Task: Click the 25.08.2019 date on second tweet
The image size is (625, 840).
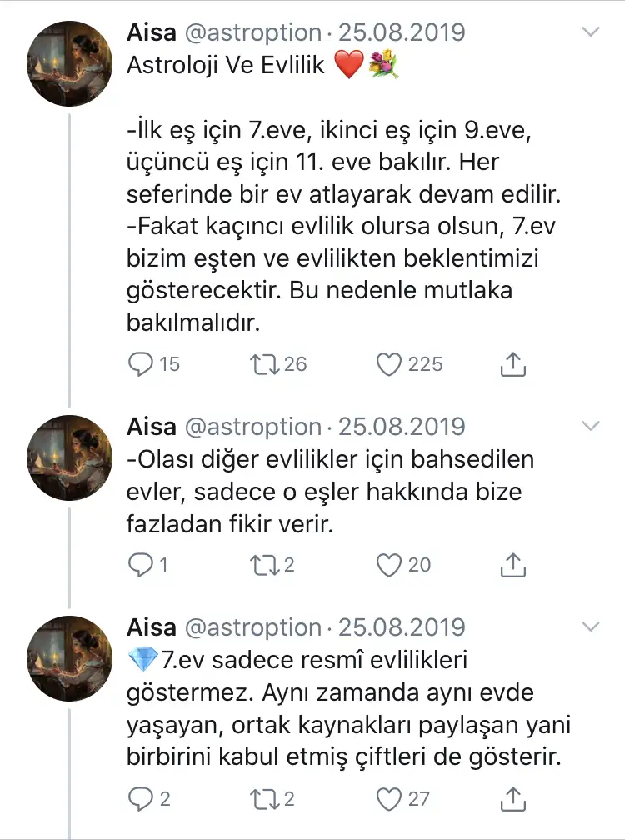Action: [x=401, y=427]
